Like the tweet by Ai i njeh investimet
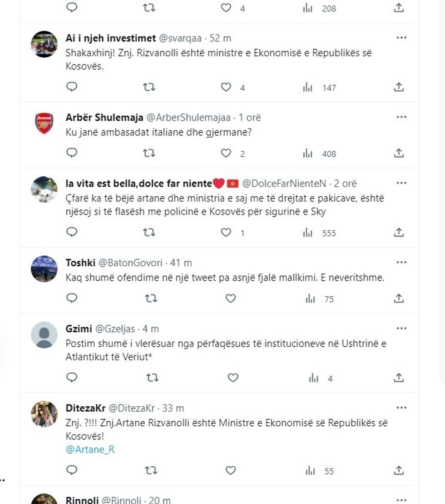Screen dimensions: 445x504 point(226,87)
